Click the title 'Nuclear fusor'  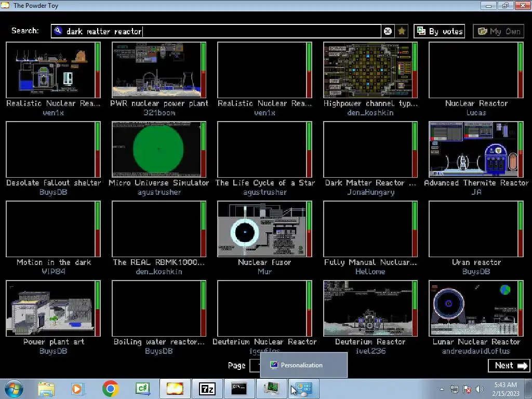click(x=264, y=262)
